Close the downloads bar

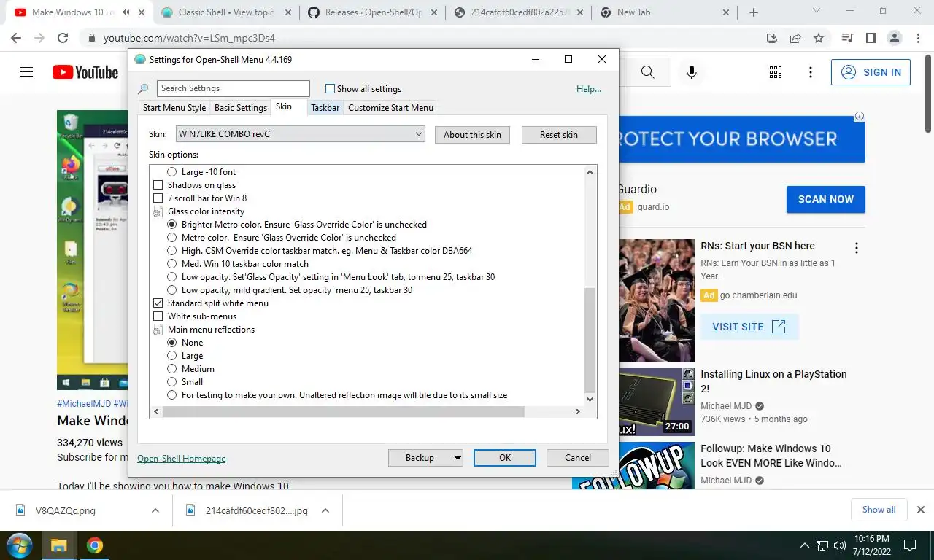point(921,510)
